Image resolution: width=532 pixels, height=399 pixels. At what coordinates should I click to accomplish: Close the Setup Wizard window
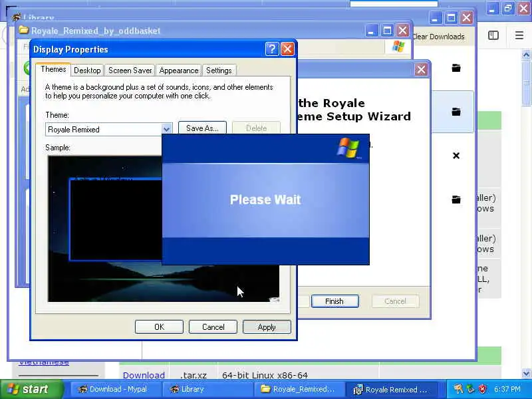pyautogui.click(x=421, y=70)
